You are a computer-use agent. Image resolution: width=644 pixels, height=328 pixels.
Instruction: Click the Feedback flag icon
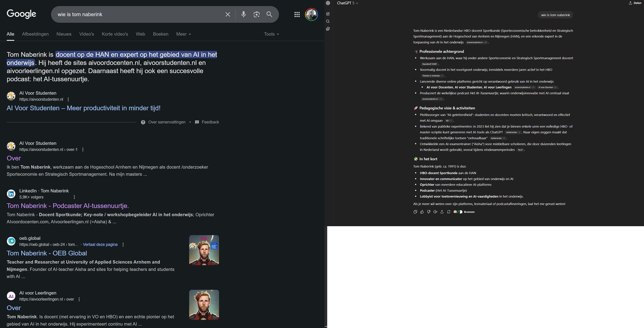click(x=197, y=122)
